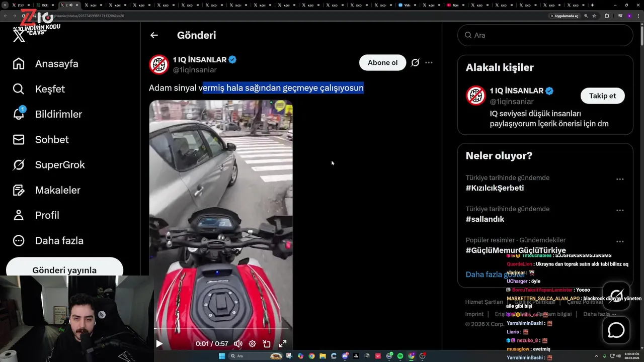Open the Anasayfa home page
644x362 pixels.
point(45,64)
